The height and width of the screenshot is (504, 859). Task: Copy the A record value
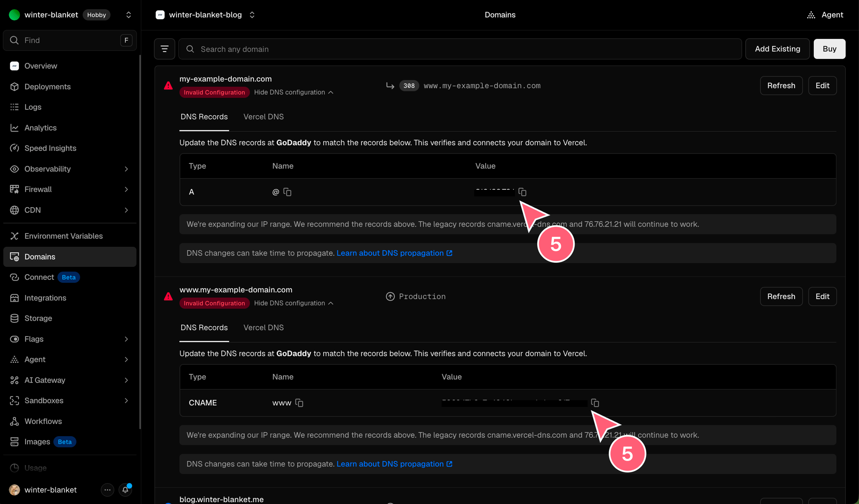click(x=522, y=192)
